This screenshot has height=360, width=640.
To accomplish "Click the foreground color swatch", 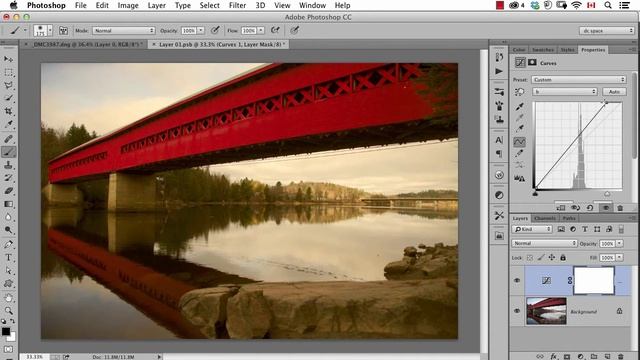I will click(6, 331).
